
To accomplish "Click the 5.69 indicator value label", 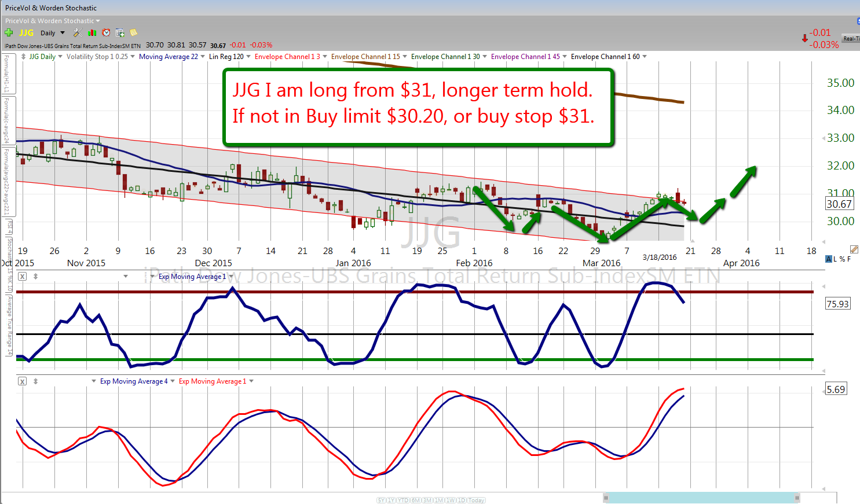I will click(836, 389).
